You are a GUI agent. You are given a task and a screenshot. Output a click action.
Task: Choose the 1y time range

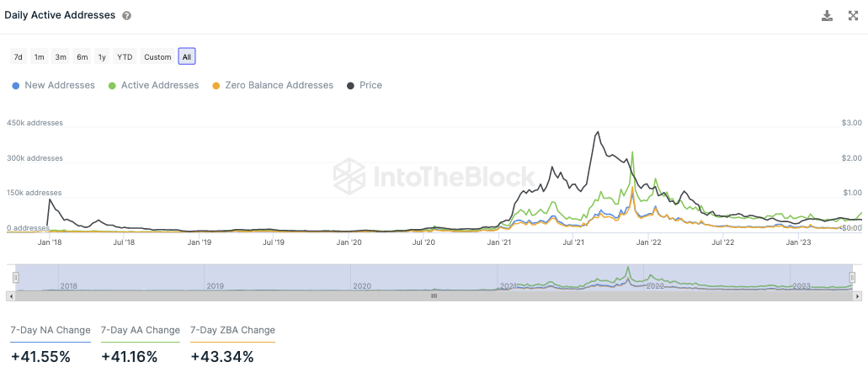102,57
